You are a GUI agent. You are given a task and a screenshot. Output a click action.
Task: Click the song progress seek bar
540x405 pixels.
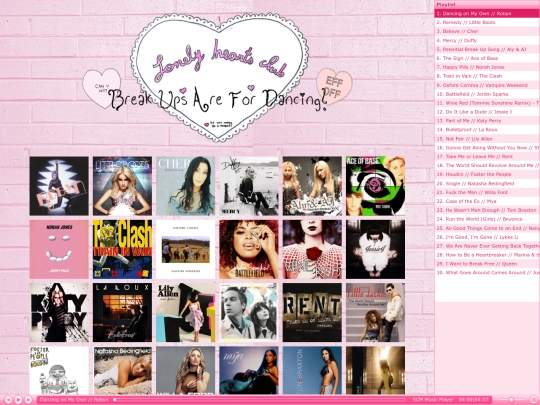pos(260,400)
